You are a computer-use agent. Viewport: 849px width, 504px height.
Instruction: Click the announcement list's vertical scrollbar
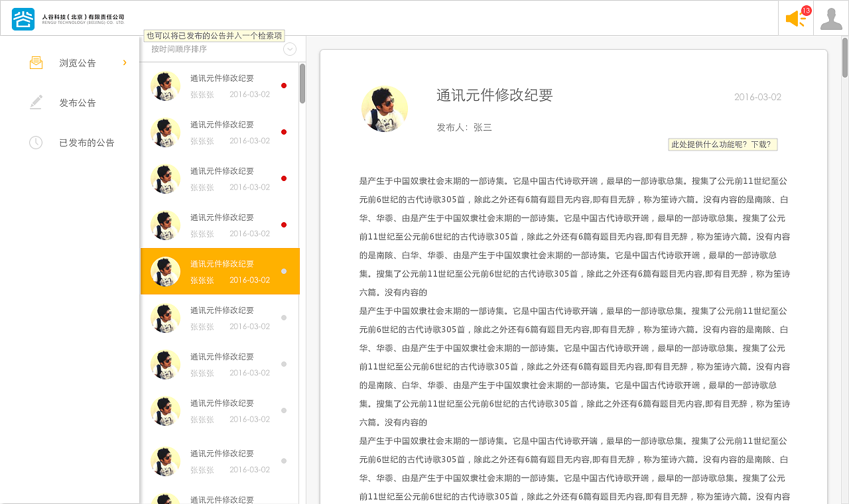pyautogui.click(x=302, y=84)
